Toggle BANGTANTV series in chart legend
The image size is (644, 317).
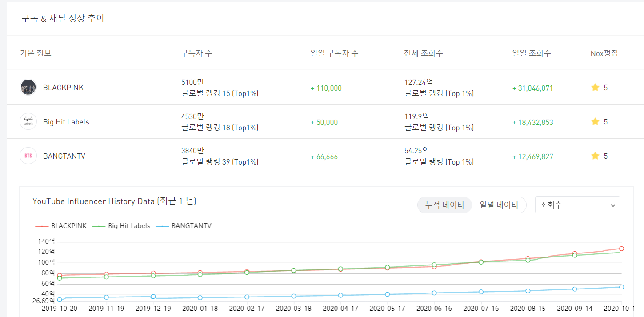(184, 226)
